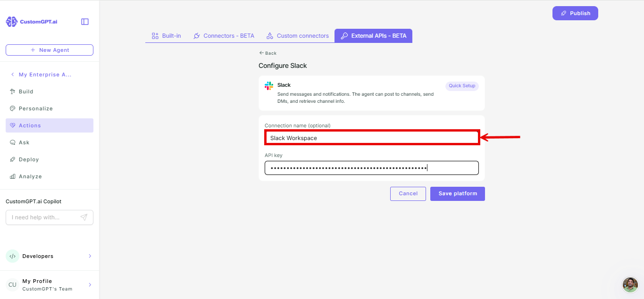Viewport: 644px width, 299px height.
Task: Switch to the Connectors - BETA tab
Action: 224,36
